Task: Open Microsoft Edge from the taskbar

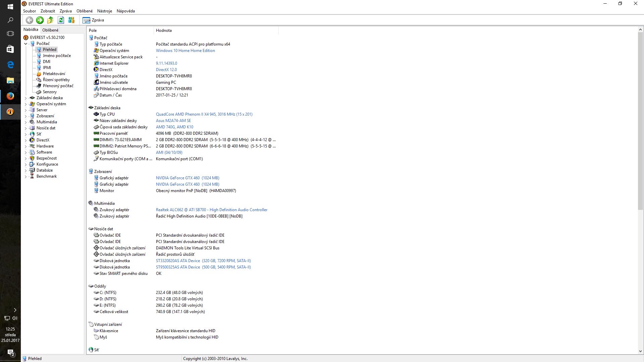Action: 10,65
